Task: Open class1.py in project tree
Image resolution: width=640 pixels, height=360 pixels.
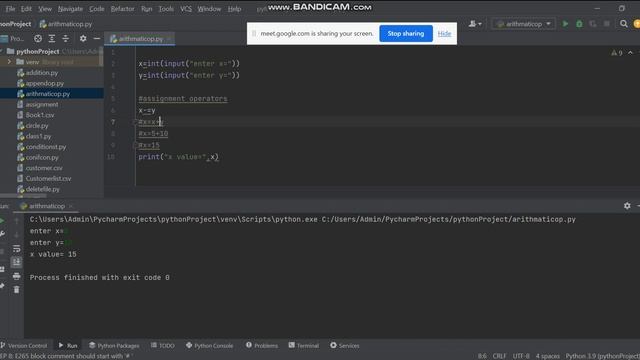Action: point(38,136)
